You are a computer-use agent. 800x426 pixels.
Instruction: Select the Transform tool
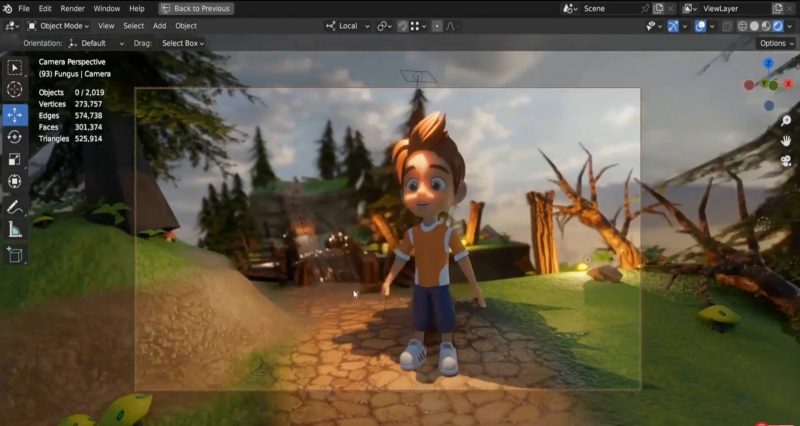point(15,182)
